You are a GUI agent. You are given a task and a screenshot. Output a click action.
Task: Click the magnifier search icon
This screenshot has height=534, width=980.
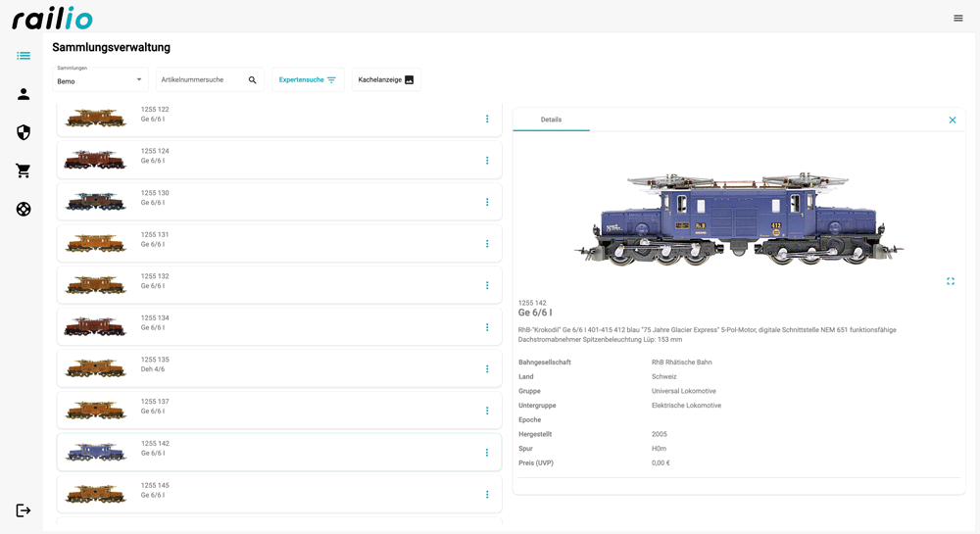pyautogui.click(x=253, y=80)
